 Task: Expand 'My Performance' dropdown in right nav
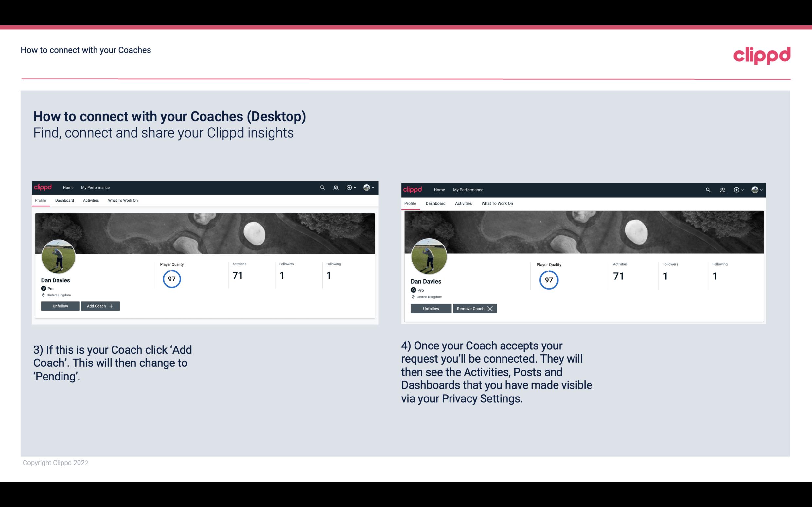(468, 189)
